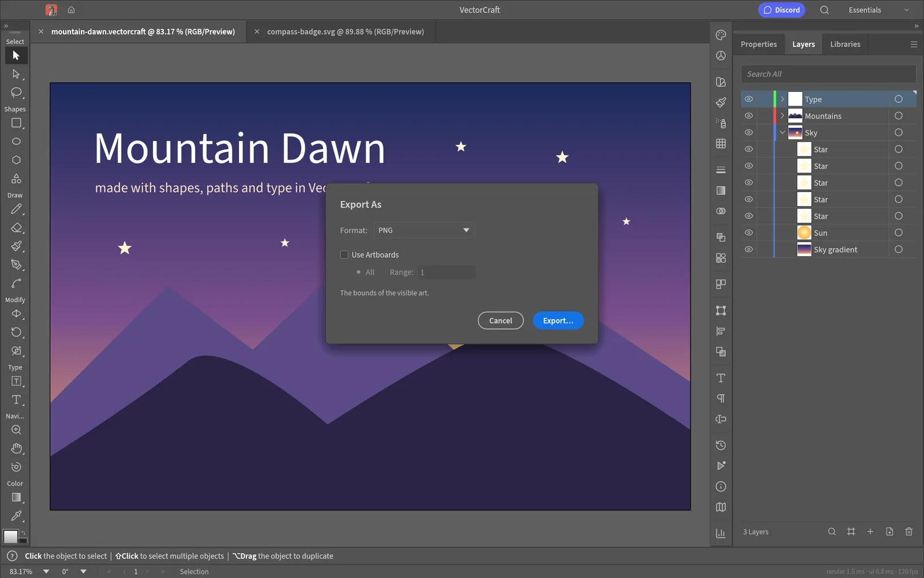This screenshot has height=578, width=924.
Task: Switch to compass-badge.svg document tab
Action: click(345, 32)
